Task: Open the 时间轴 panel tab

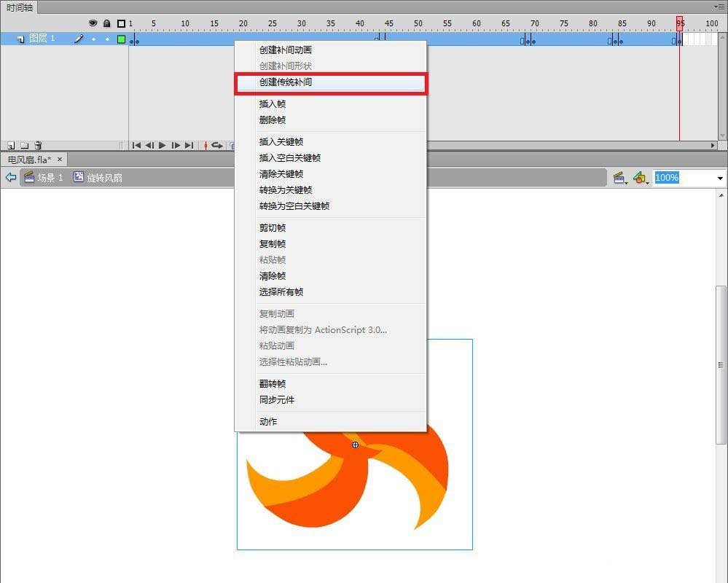Action: tap(20, 7)
